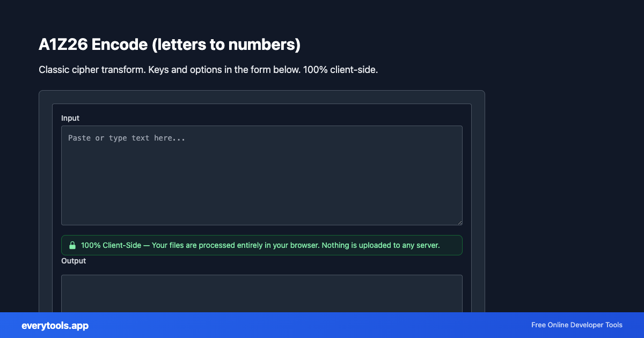Select the Input text area
Viewport: 644px width, 338px height.
(x=262, y=175)
